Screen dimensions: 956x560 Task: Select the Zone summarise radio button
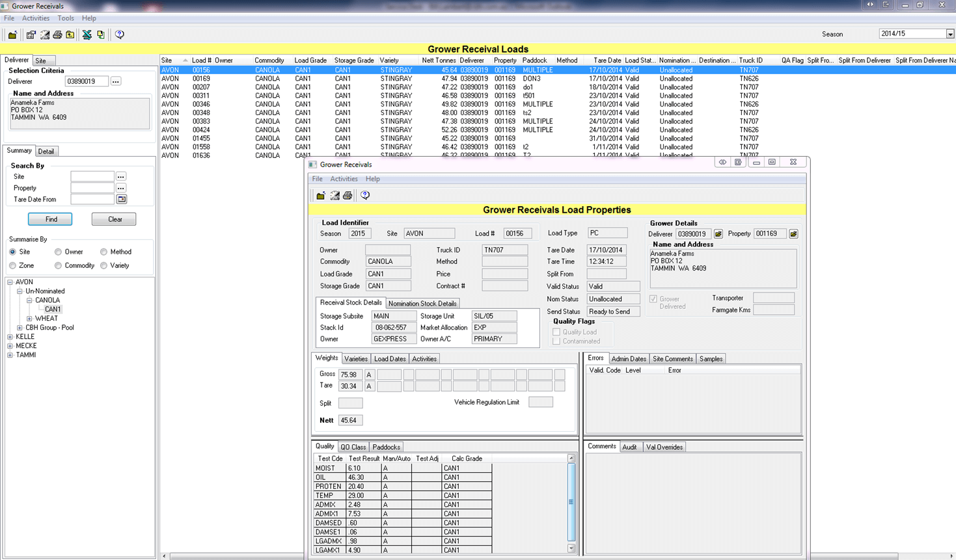coord(12,265)
